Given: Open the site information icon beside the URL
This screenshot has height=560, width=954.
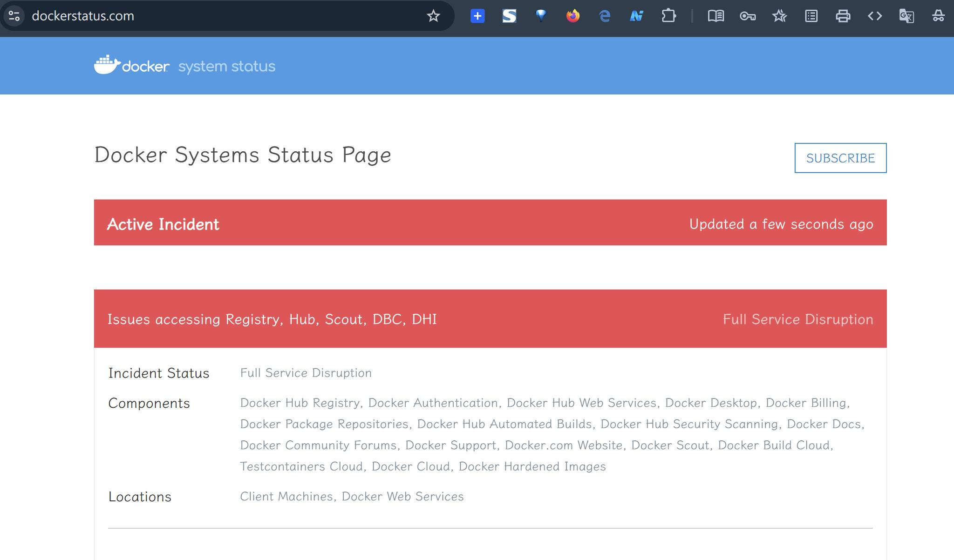Looking at the screenshot, I should [x=14, y=16].
